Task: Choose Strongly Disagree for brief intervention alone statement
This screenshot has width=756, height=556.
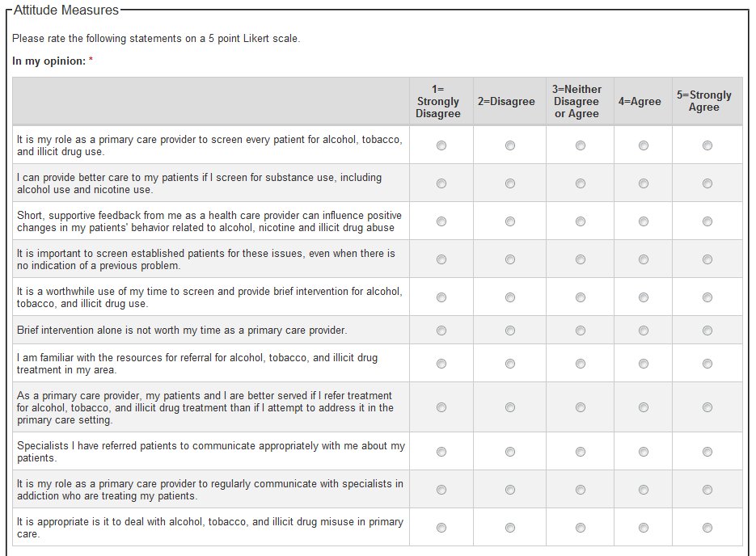Action: tap(441, 331)
